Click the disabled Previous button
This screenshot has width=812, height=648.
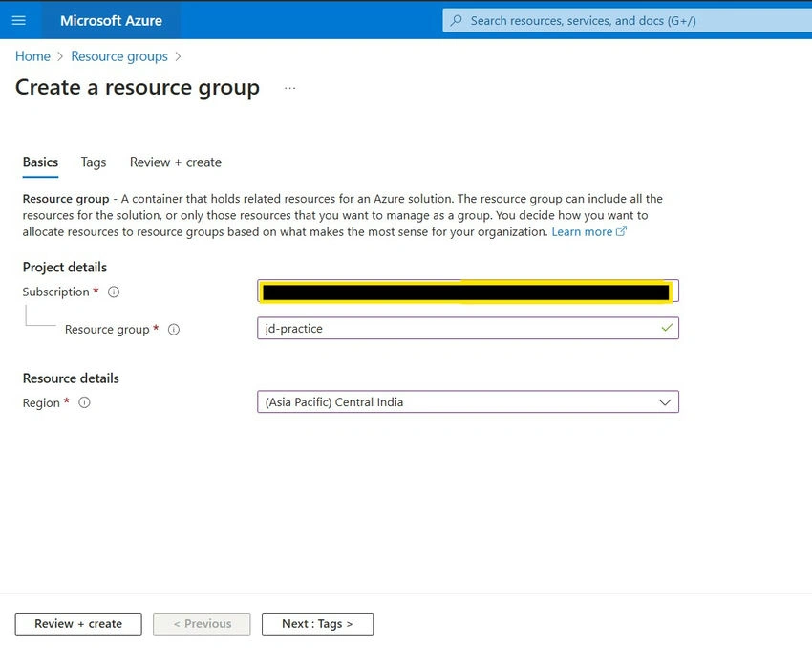coord(202,624)
